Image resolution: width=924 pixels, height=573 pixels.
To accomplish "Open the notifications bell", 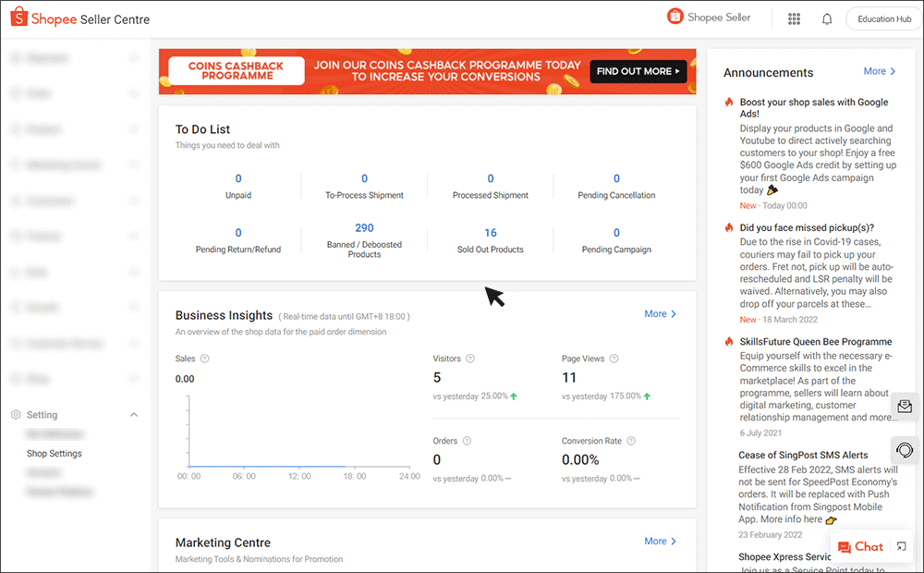I will pyautogui.click(x=827, y=18).
